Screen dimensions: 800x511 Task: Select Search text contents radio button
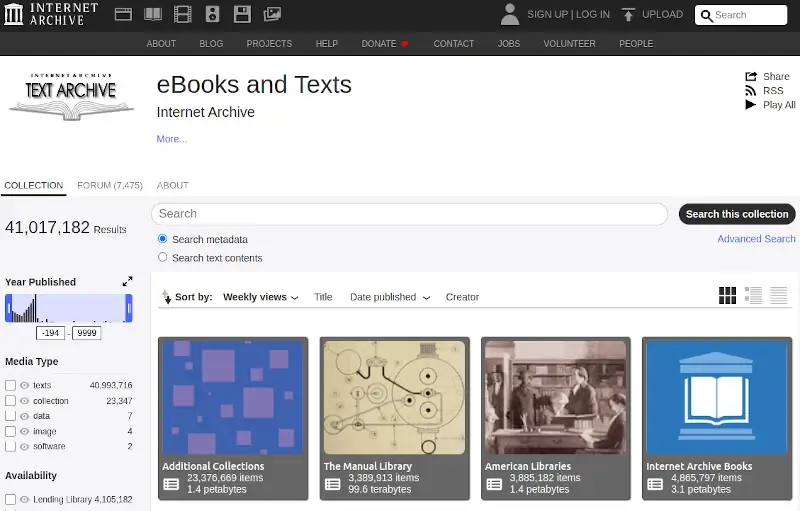tap(162, 257)
